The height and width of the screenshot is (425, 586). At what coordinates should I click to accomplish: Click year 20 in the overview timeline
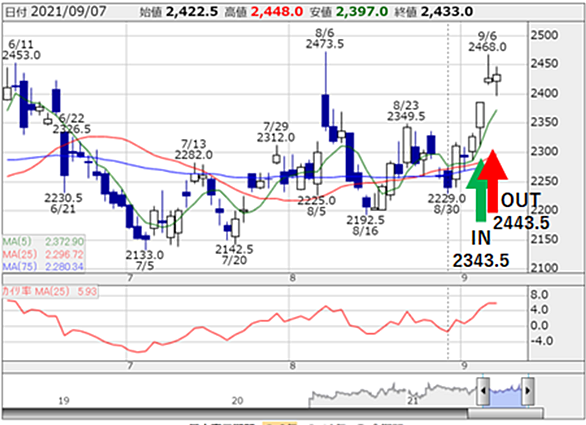click(237, 401)
